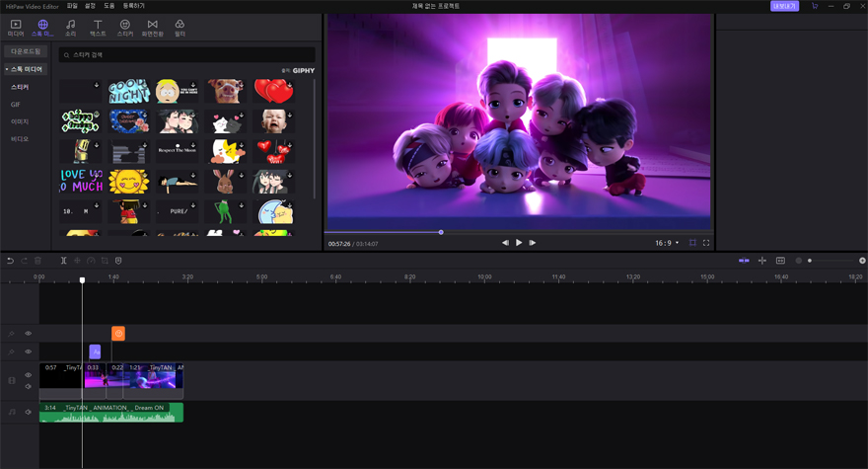This screenshot has width=868, height=469.
Task: Click the marker shield icon in timeline toolbar
Action: 118,261
